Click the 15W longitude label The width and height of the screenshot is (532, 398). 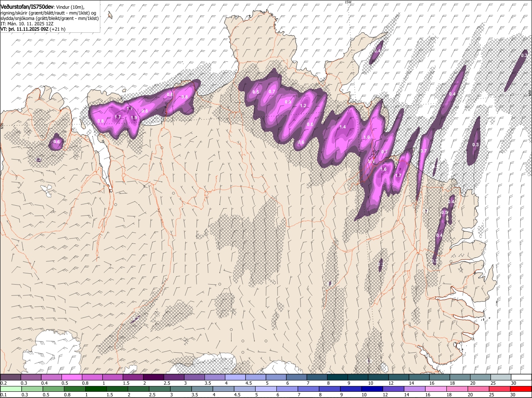(348, 2)
